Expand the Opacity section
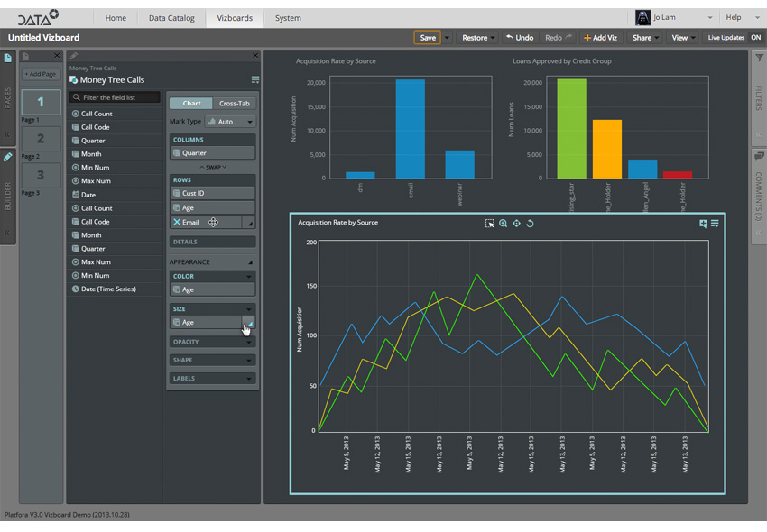 click(x=212, y=342)
